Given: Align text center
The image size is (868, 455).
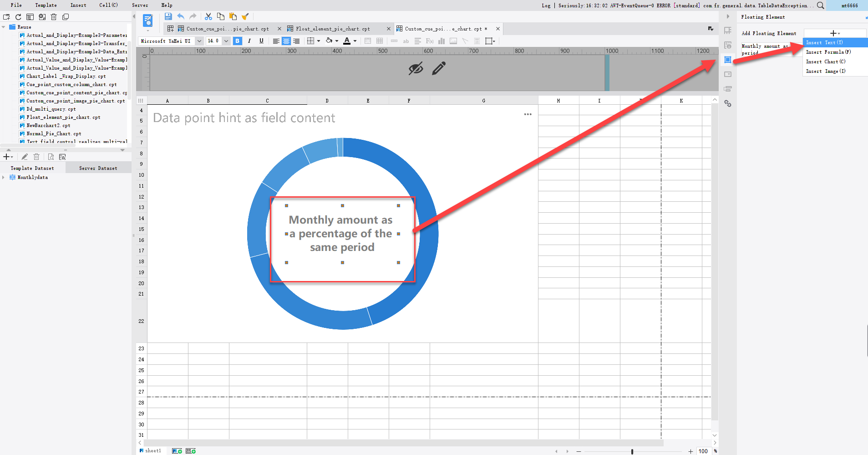Looking at the screenshot, I should [286, 41].
